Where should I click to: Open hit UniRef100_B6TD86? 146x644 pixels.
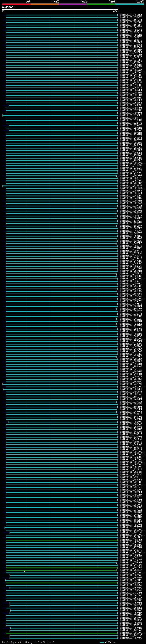131,20
